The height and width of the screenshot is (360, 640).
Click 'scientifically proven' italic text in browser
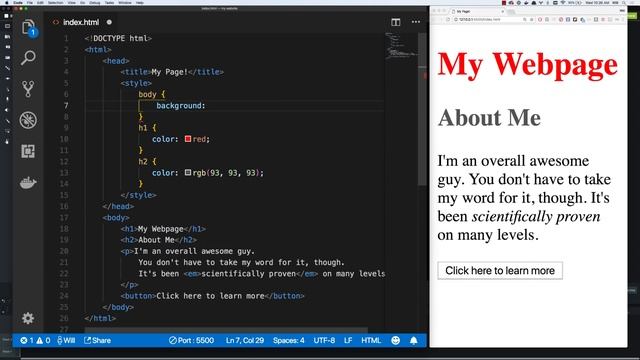click(536, 216)
